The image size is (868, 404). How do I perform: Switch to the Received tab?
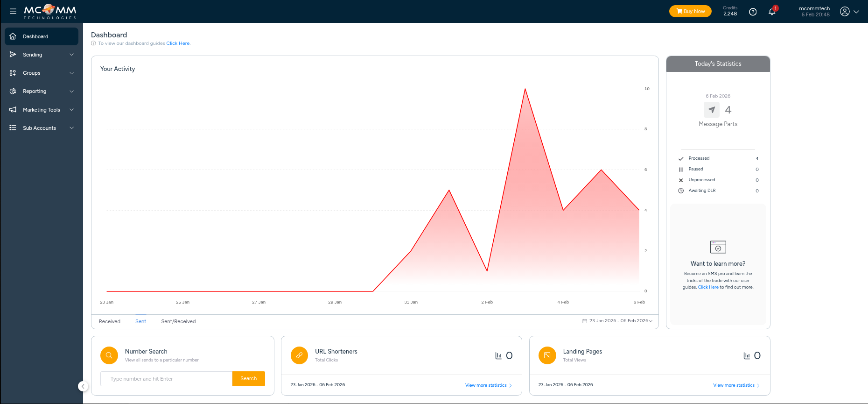(x=110, y=321)
